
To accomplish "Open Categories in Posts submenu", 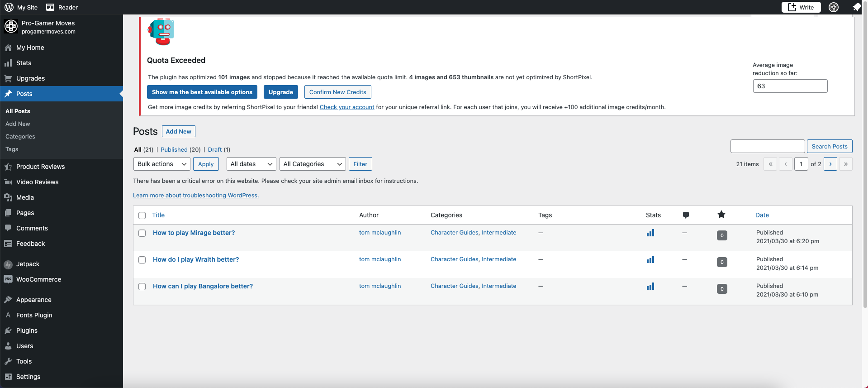I will pyautogui.click(x=20, y=136).
